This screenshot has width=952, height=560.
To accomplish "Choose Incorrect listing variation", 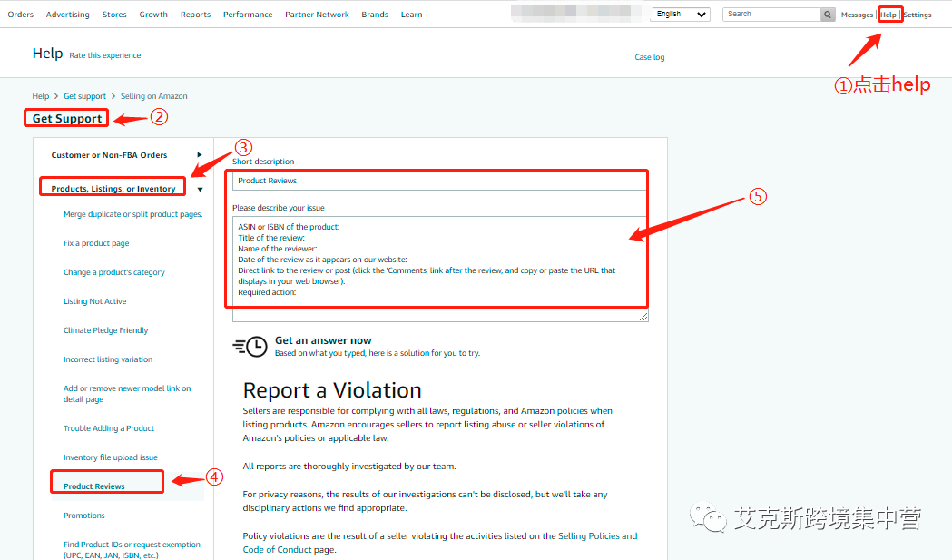I will [x=108, y=359].
